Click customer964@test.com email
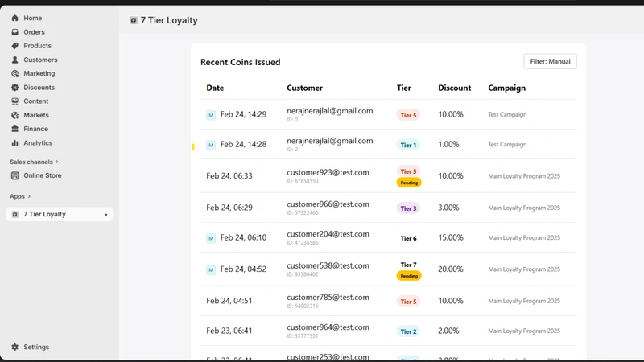 coord(328,327)
